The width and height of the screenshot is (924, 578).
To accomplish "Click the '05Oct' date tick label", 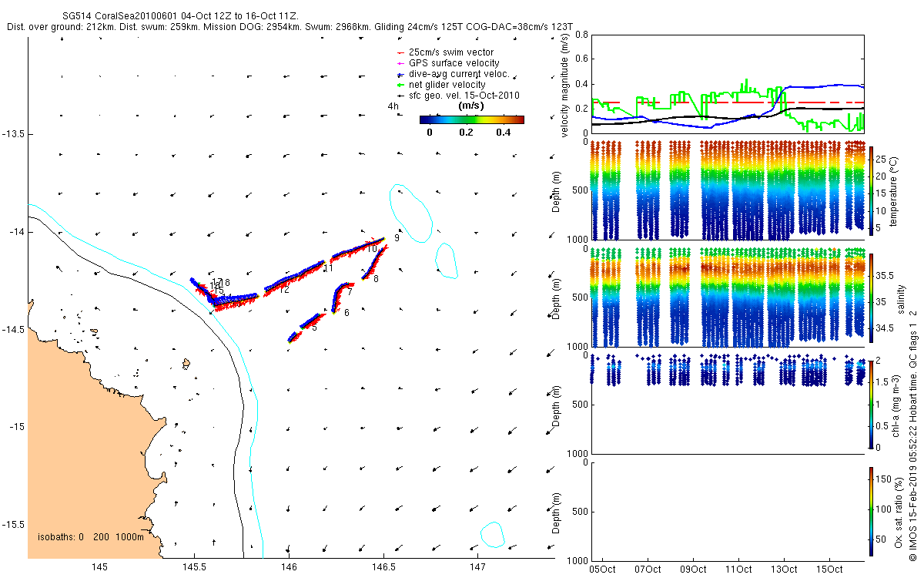I will pos(602,570).
